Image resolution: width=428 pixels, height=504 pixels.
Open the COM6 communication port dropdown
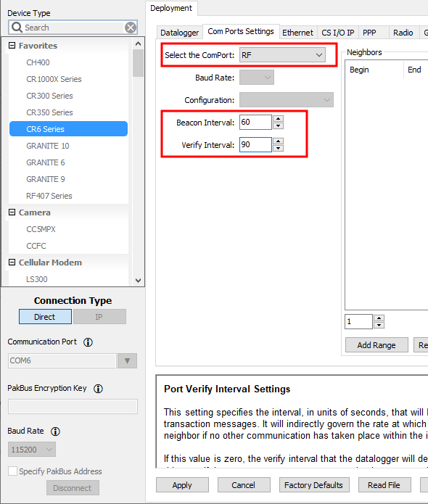128,360
